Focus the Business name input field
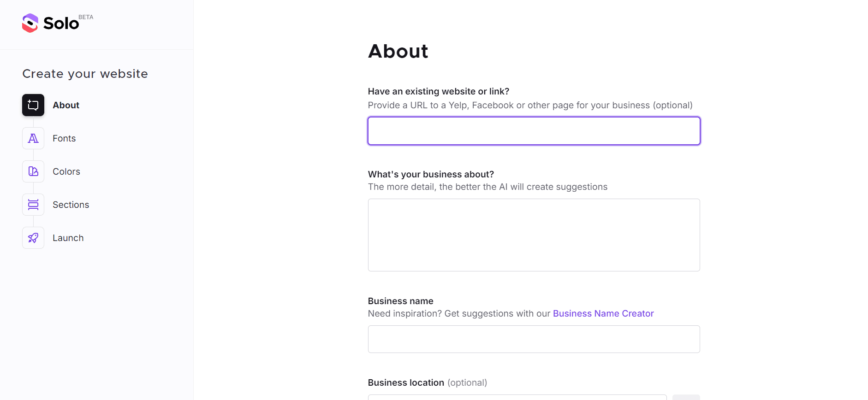 (x=533, y=339)
